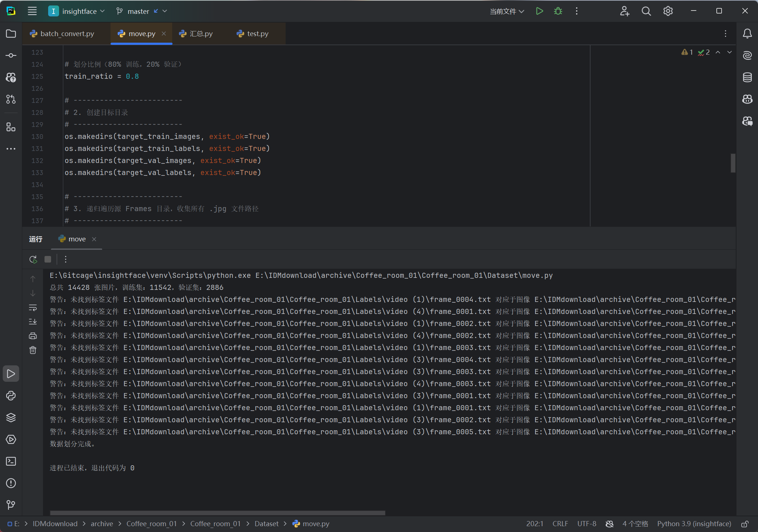
Task: Toggle soft-wrap in the run console
Action: (x=33, y=308)
